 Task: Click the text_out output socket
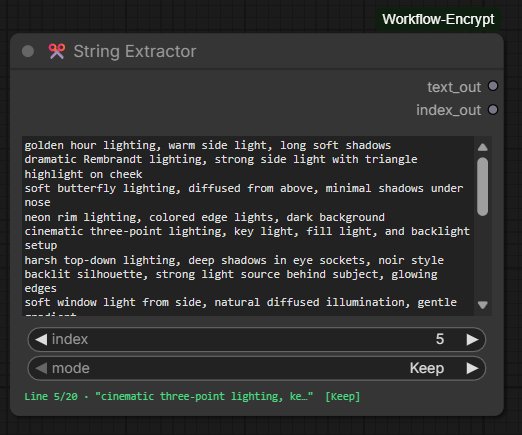[493, 86]
